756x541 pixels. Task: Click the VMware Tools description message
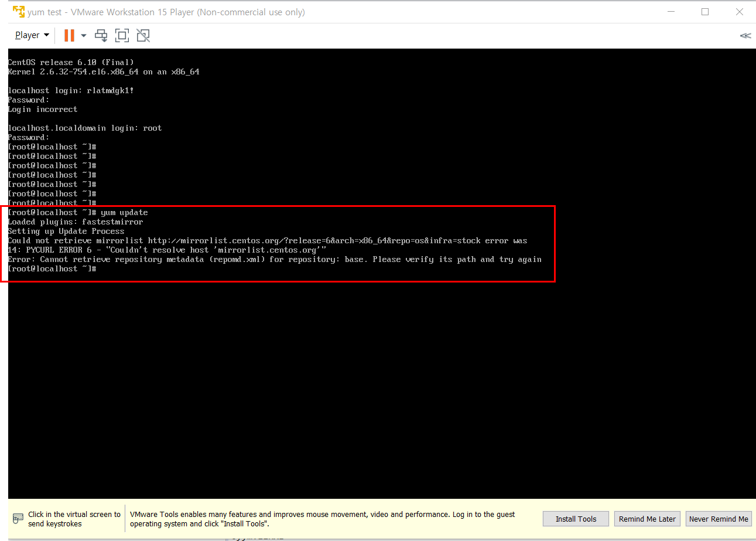pos(323,519)
